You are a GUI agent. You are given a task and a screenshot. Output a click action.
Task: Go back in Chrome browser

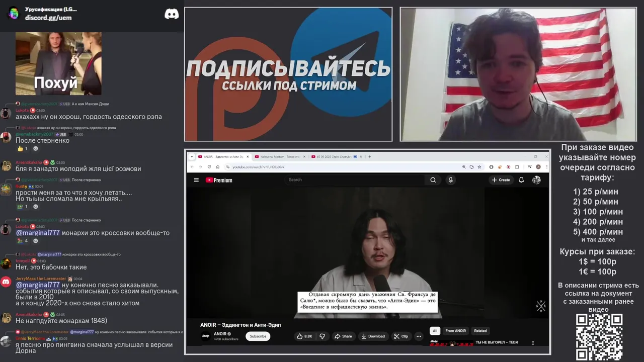192,166
